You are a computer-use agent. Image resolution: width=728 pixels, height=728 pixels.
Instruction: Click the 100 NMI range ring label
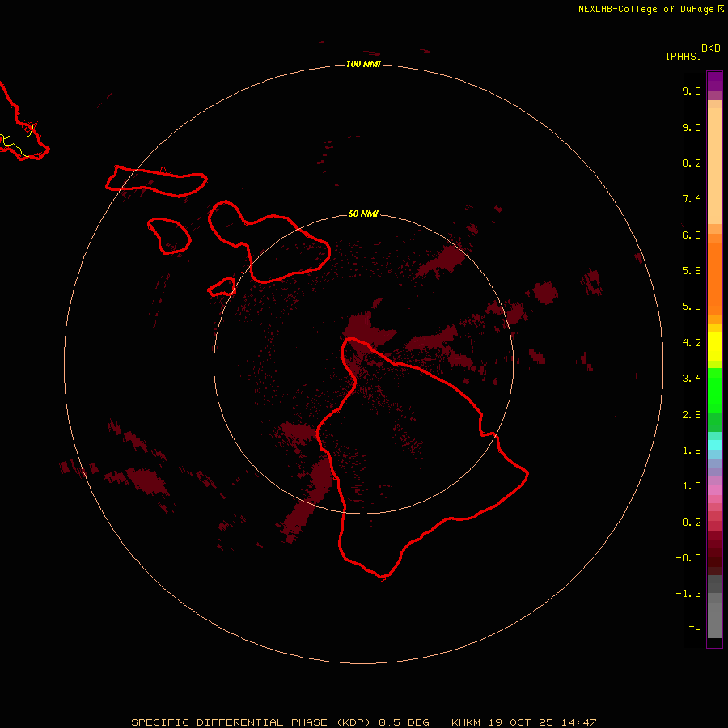coord(363,64)
